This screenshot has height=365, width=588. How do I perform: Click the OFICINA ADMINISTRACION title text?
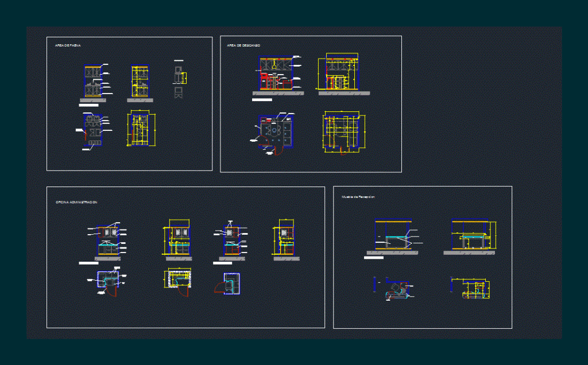coord(76,203)
